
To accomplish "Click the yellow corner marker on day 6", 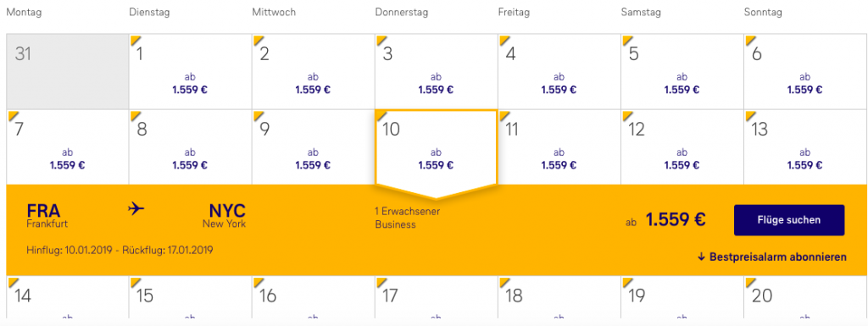I will (750, 41).
